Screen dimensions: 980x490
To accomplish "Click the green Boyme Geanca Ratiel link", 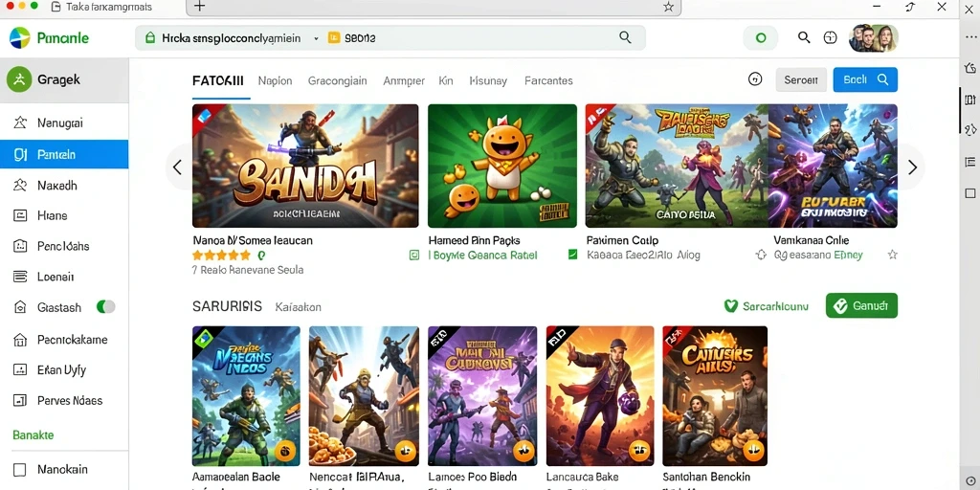I will (482, 255).
